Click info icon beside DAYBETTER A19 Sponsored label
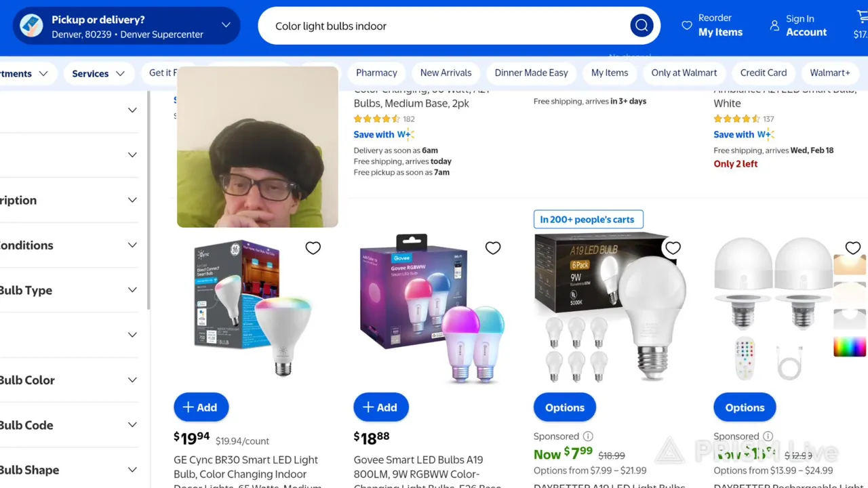This screenshot has height=488, width=868. [588, 436]
